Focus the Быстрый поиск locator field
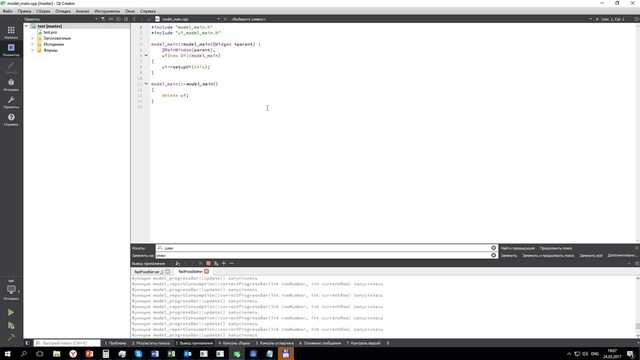The image size is (640, 360). [67, 343]
